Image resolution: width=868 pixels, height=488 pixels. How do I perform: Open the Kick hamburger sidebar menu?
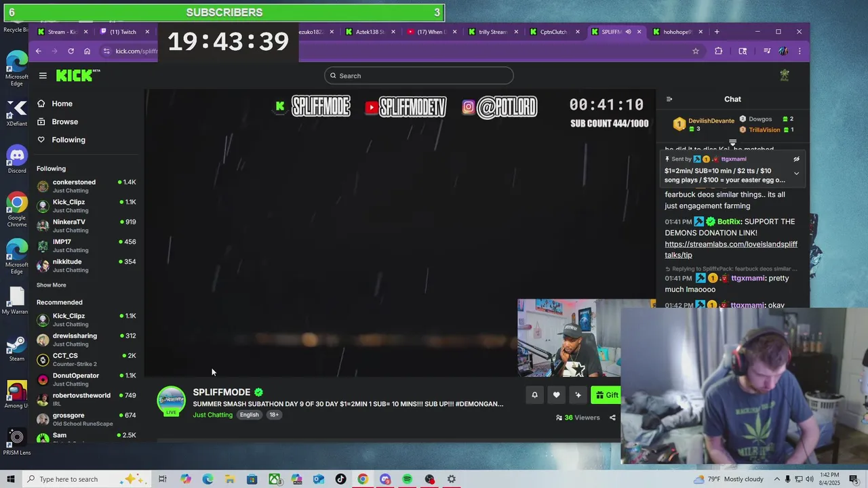coord(43,76)
